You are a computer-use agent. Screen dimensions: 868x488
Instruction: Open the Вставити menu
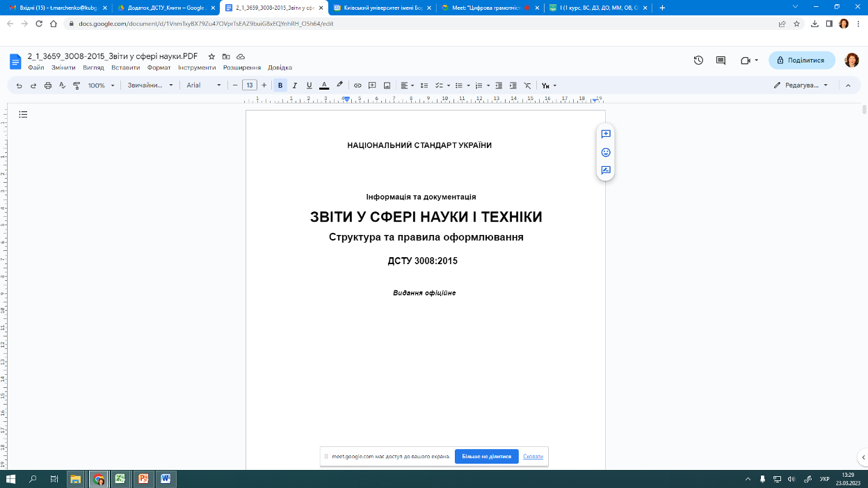pyautogui.click(x=125, y=68)
